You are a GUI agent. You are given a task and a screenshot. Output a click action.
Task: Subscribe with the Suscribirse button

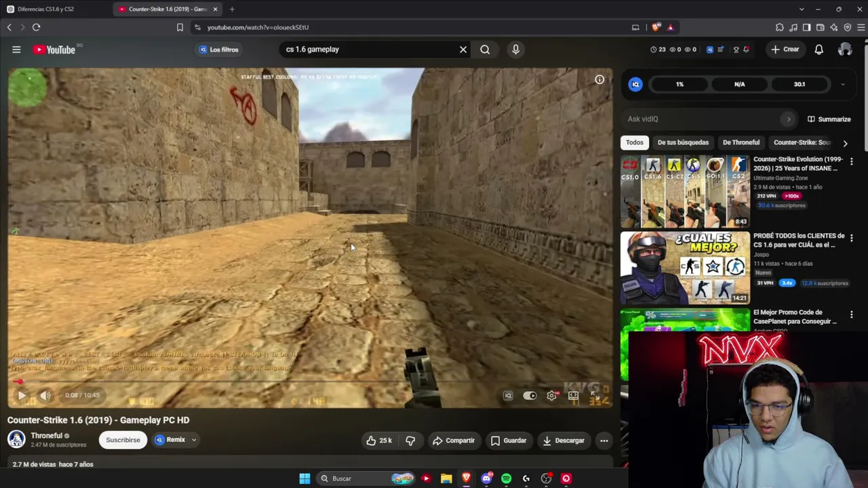click(123, 440)
